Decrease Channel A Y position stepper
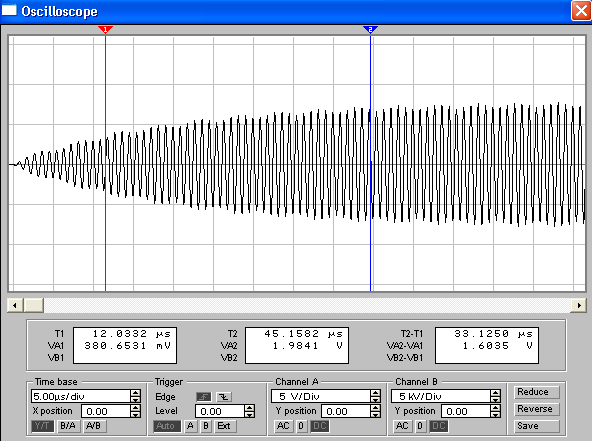Image resolution: width=592 pixels, height=441 pixels. pos(375,414)
